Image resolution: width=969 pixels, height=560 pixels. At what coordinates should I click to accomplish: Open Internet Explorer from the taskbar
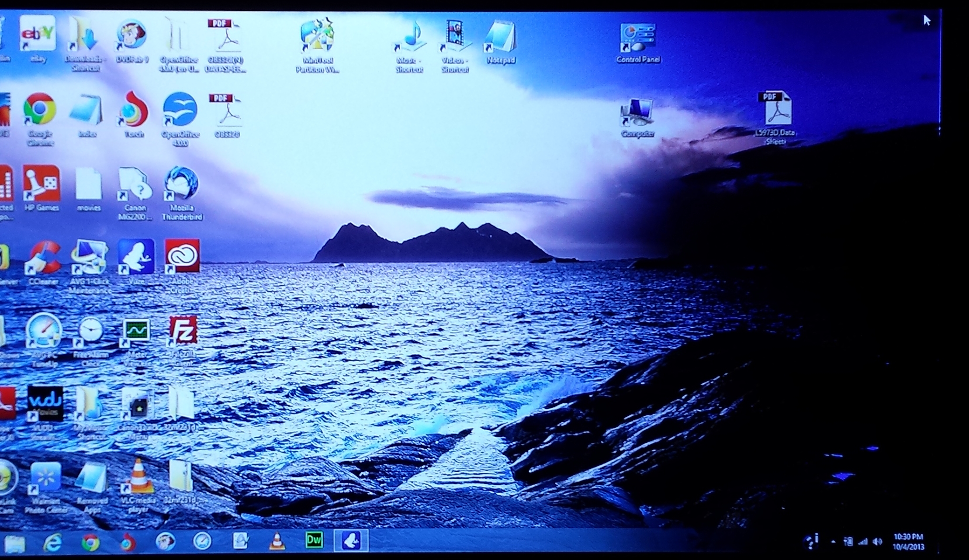(x=52, y=542)
